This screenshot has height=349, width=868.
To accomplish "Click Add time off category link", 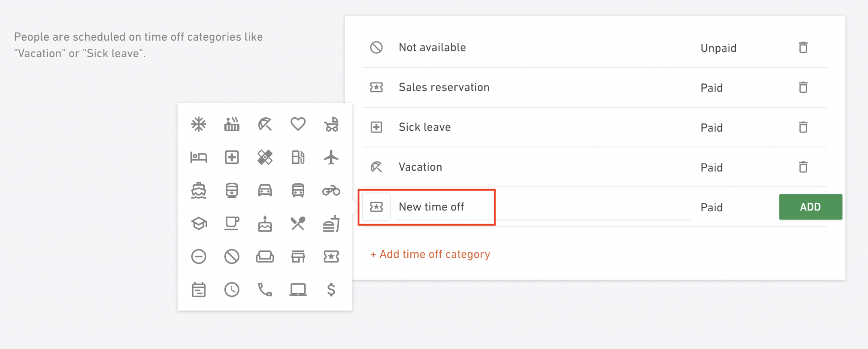I will coord(430,254).
